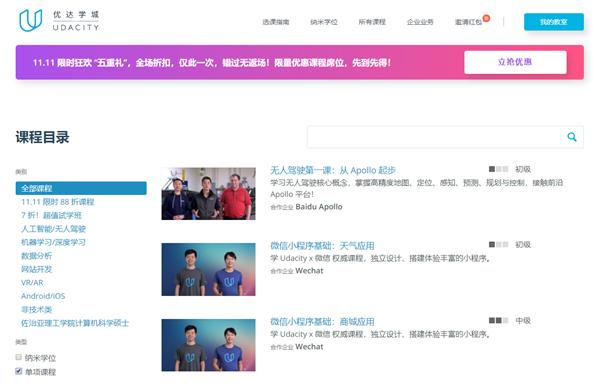This screenshot has height=387, width=600.
Task: Select the 非技术类 category
Action: click(x=36, y=309)
